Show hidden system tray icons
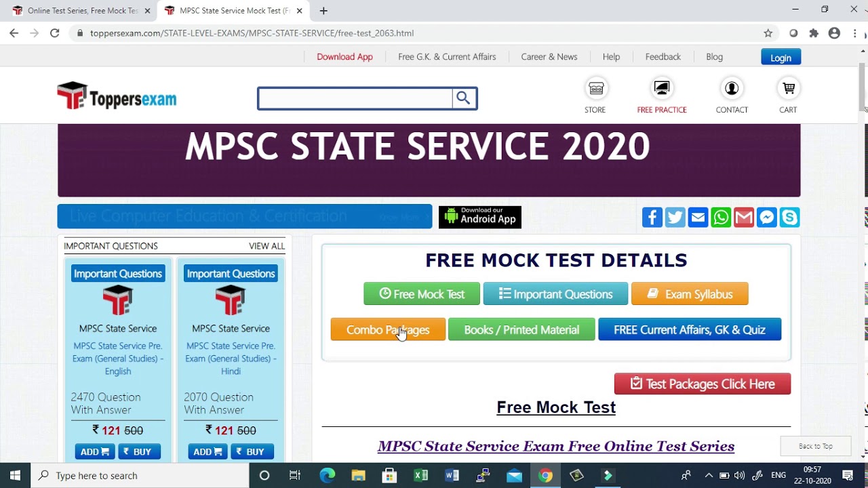 coord(709,476)
